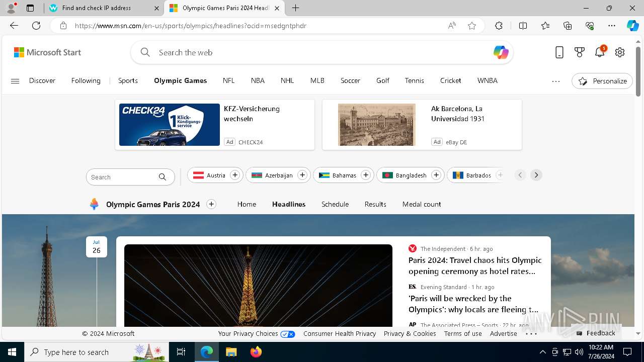Open the Ak Barcelona eBay ad
This screenshot has height=362, width=644.
[x=422, y=125]
